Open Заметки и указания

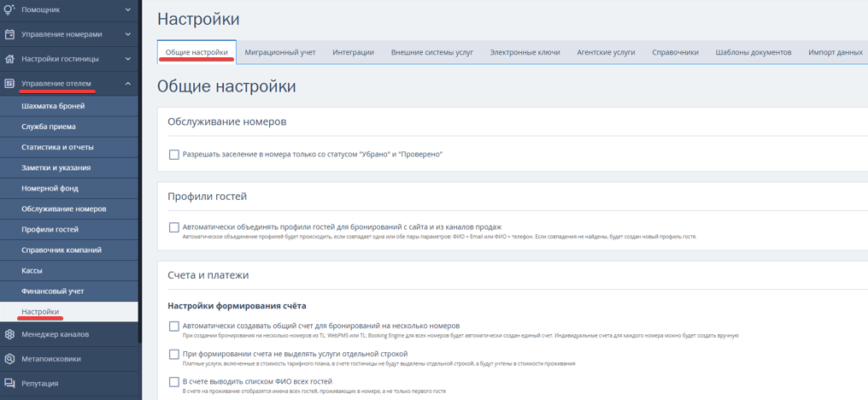[x=69, y=168]
